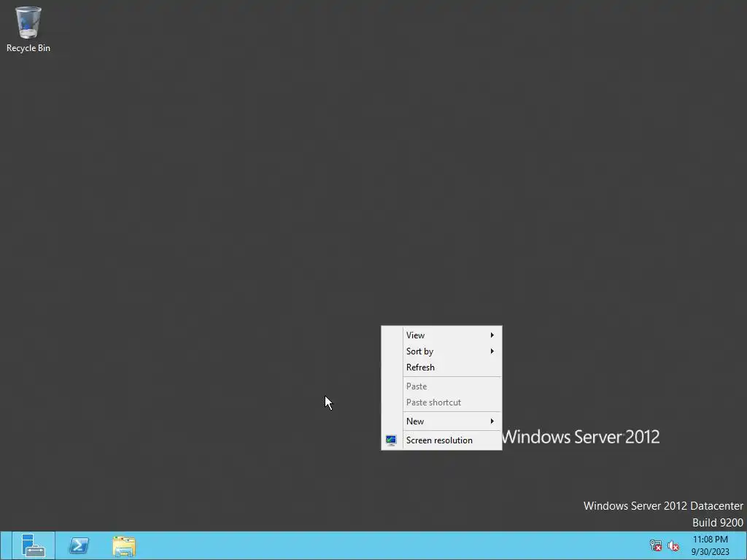The image size is (747, 560).
Task: Open File Explorer from the taskbar
Action: tap(124, 545)
